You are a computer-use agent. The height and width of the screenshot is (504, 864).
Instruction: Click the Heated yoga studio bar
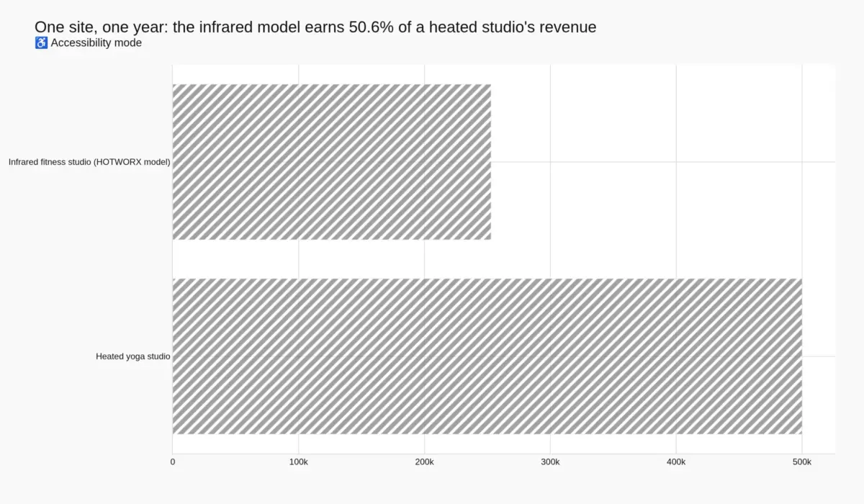pos(487,356)
